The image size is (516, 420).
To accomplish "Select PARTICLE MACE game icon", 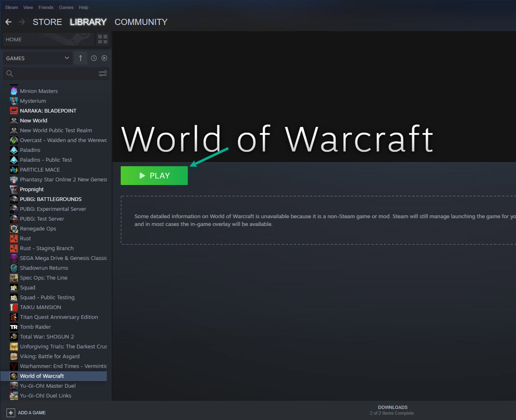I will 14,169.
